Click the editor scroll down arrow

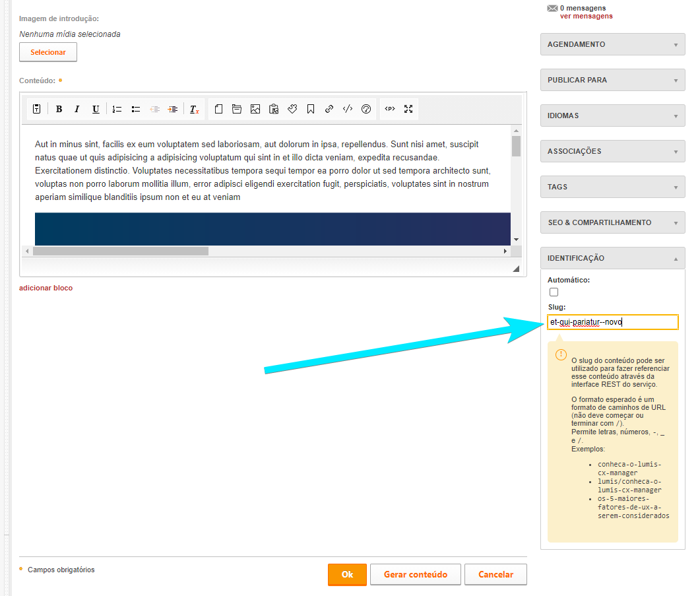(x=516, y=240)
